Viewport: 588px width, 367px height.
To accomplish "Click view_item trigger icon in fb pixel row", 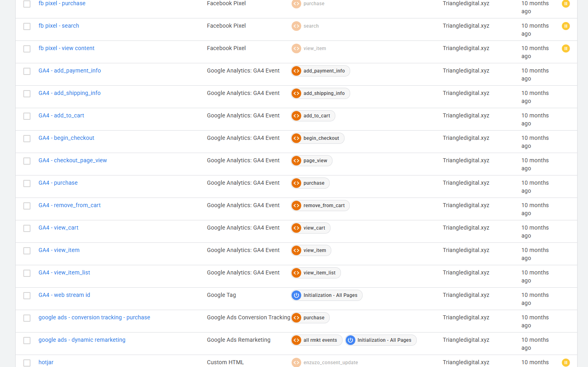I will pos(296,48).
